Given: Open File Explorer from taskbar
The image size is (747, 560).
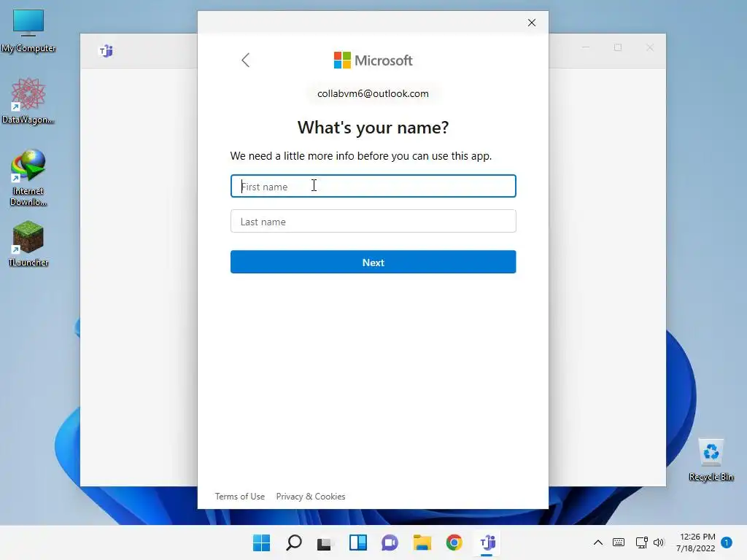Looking at the screenshot, I should click(422, 542).
